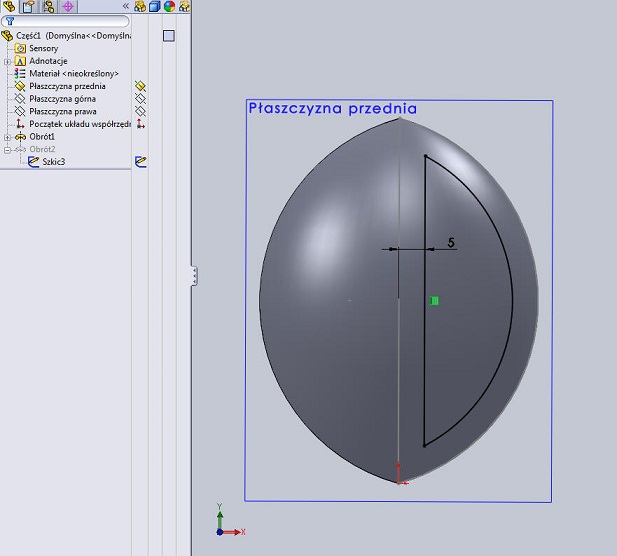Viewport: 617px width, 556px height.
Task: Toggle visibility of Płaszczyzna prawa in display pane
Action: [x=140, y=111]
